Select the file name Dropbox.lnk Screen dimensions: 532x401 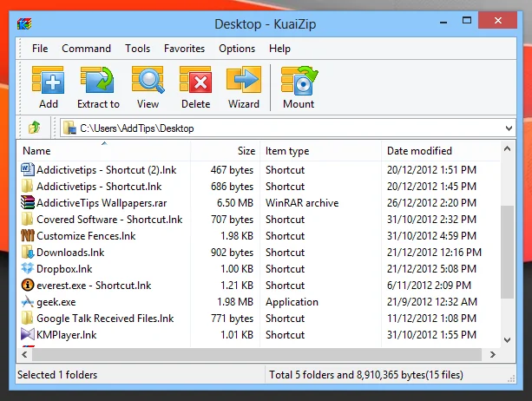pyautogui.click(x=64, y=269)
